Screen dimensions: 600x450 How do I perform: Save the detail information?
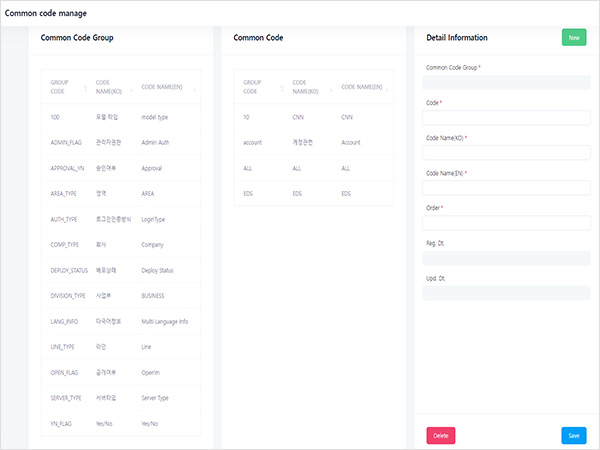573,435
